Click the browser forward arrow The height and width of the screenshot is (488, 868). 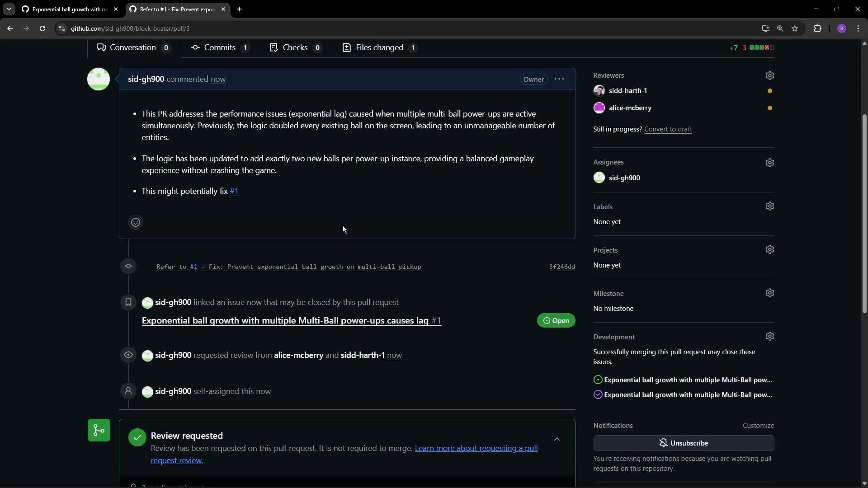click(x=26, y=28)
